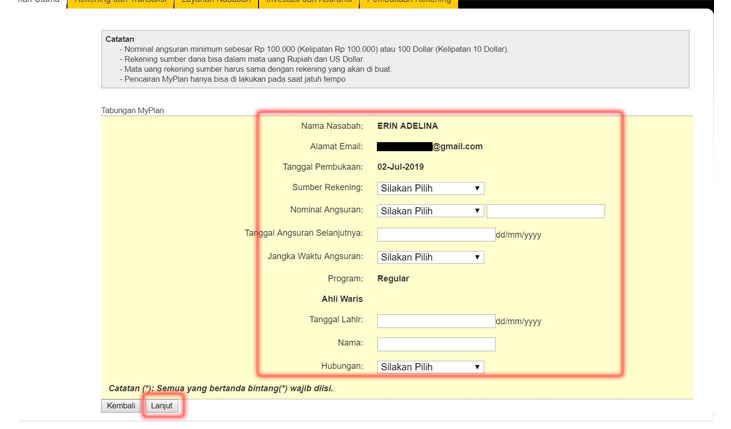This screenshot has width=731, height=429.
Task: Click the Kembali button
Action: tap(121, 406)
